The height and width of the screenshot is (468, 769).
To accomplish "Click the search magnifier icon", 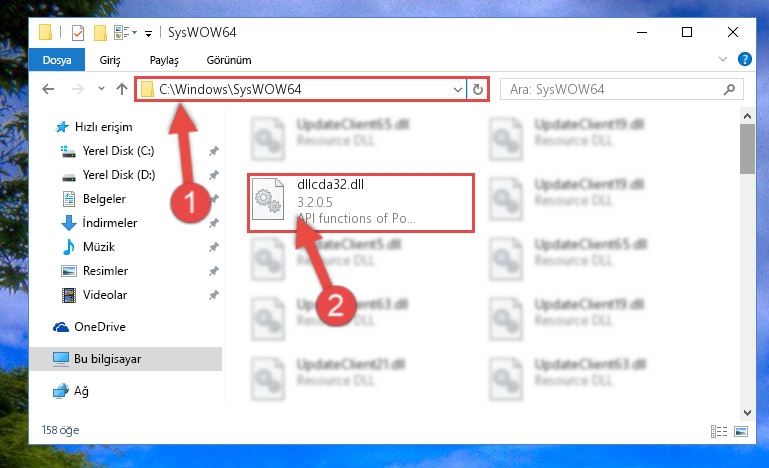I will click(x=729, y=89).
